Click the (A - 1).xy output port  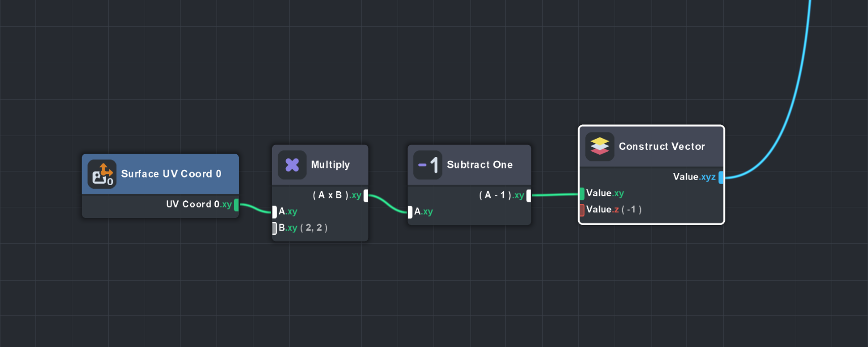(529, 196)
